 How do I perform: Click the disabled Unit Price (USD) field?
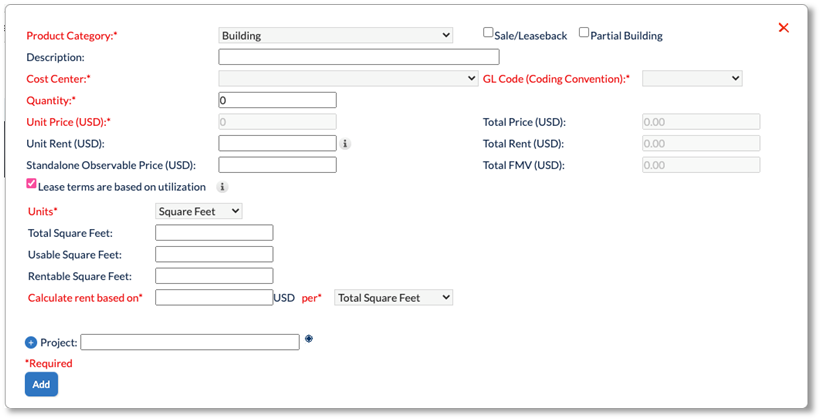(278, 121)
